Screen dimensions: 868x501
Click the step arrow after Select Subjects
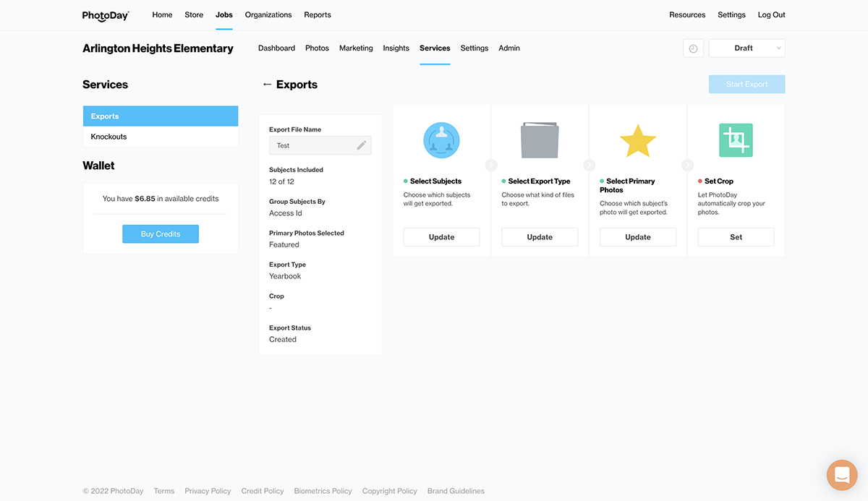click(x=491, y=165)
